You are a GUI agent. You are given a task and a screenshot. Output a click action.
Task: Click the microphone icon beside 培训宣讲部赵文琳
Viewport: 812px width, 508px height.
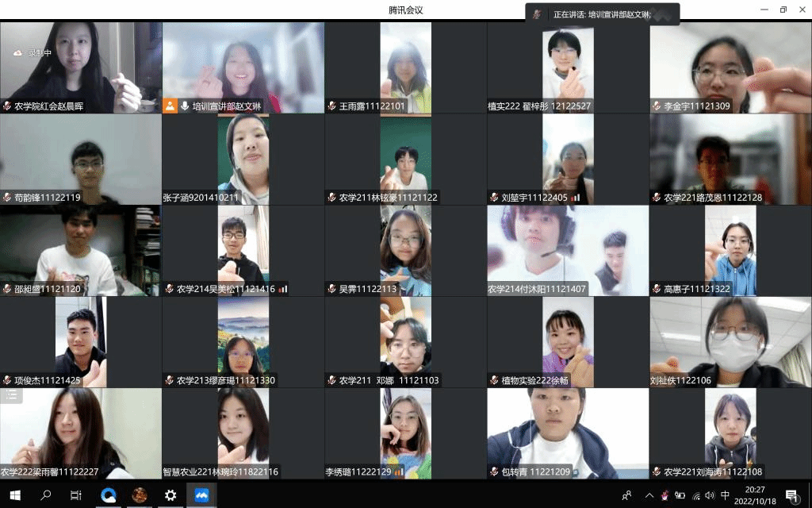pos(185,106)
